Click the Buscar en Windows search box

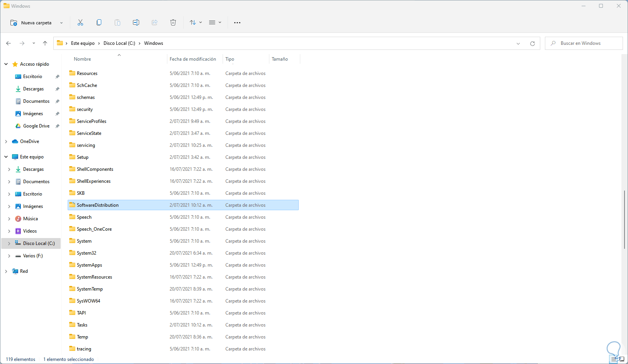[x=584, y=43]
